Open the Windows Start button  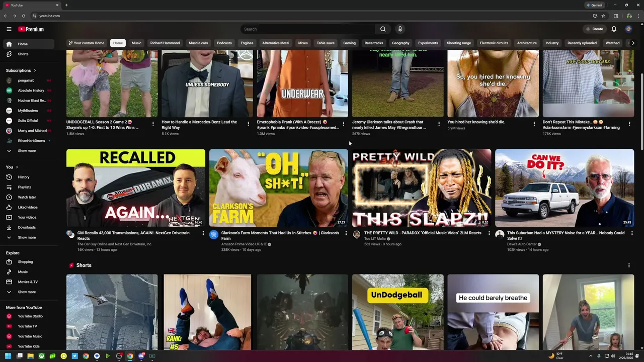8,356
